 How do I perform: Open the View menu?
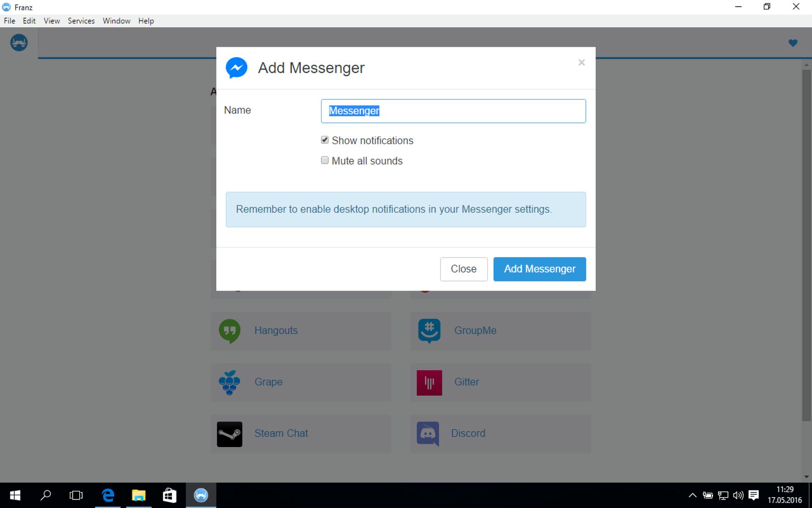pyautogui.click(x=51, y=21)
